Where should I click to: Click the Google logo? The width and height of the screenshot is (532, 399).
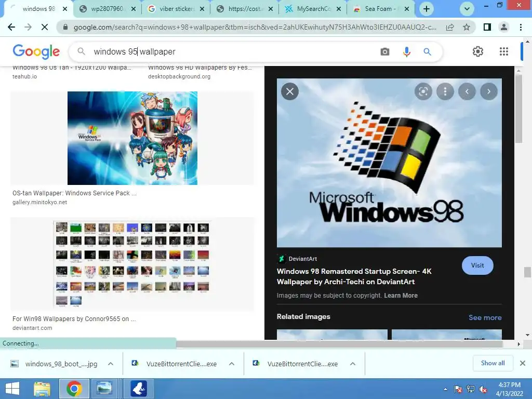click(x=36, y=51)
